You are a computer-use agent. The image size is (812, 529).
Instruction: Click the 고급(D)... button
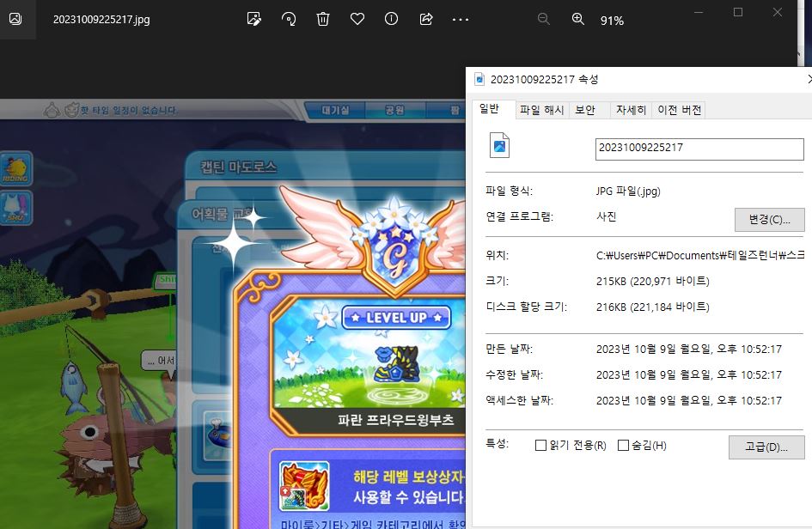[x=766, y=447]
